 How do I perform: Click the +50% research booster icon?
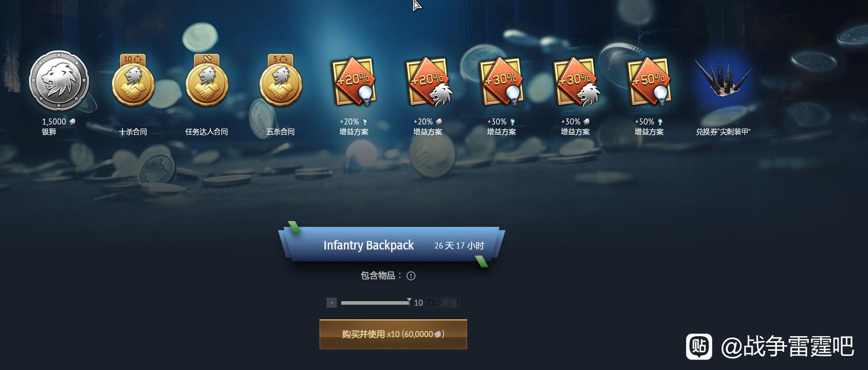649,81
